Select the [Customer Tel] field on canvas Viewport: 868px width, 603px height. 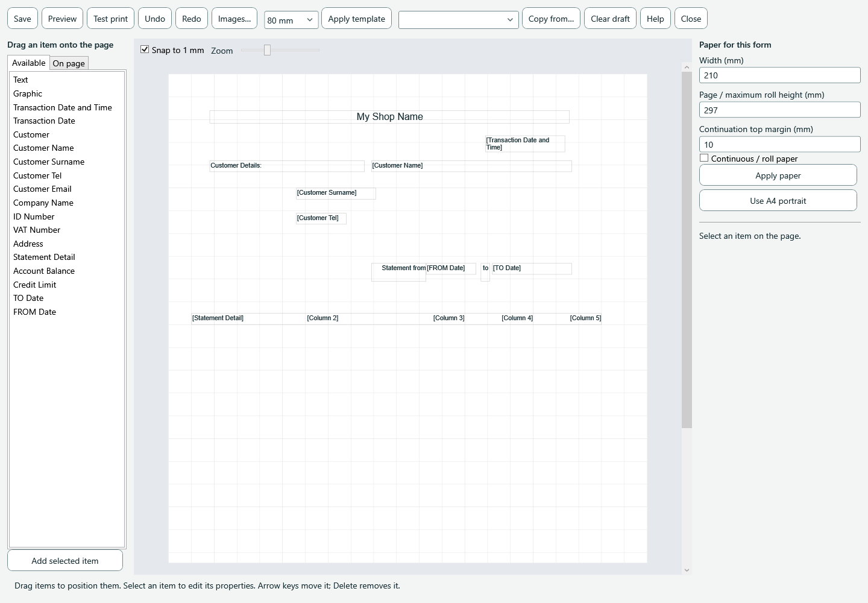coord(321,218)
